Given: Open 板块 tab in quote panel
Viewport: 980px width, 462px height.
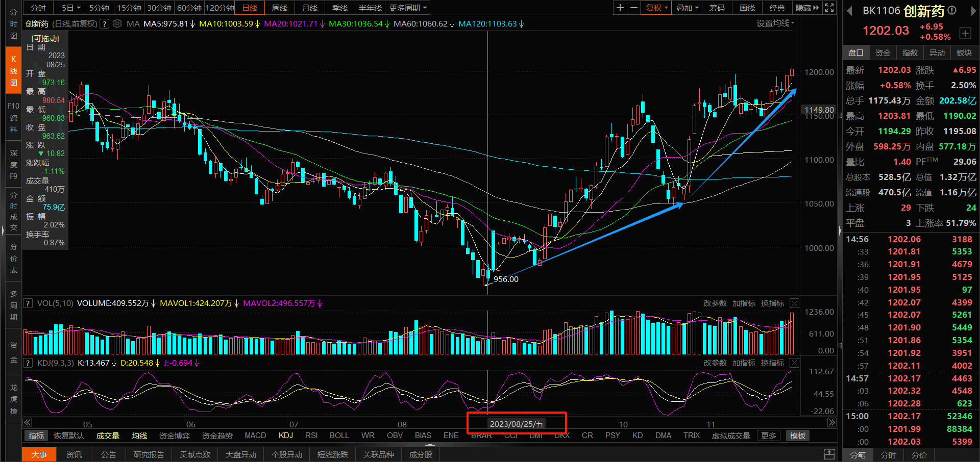Looking at the screenshot, I should click(x=964, y=53).
